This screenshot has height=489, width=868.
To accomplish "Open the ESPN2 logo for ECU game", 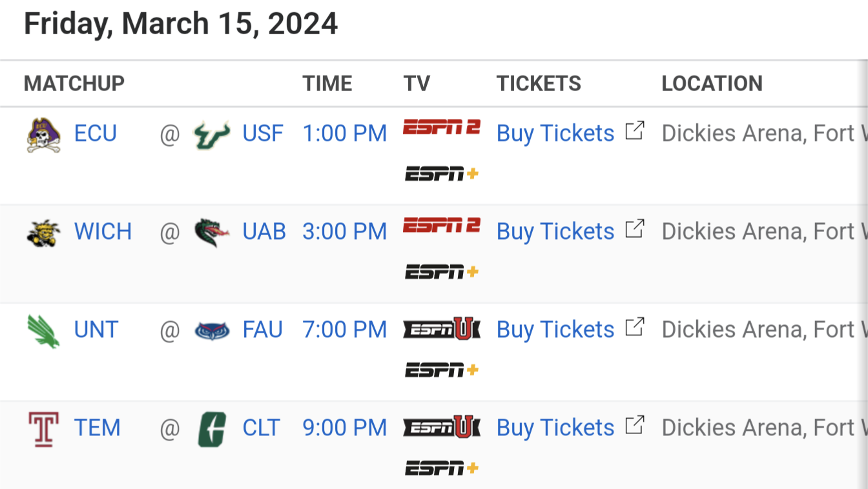I will [442, 127].
